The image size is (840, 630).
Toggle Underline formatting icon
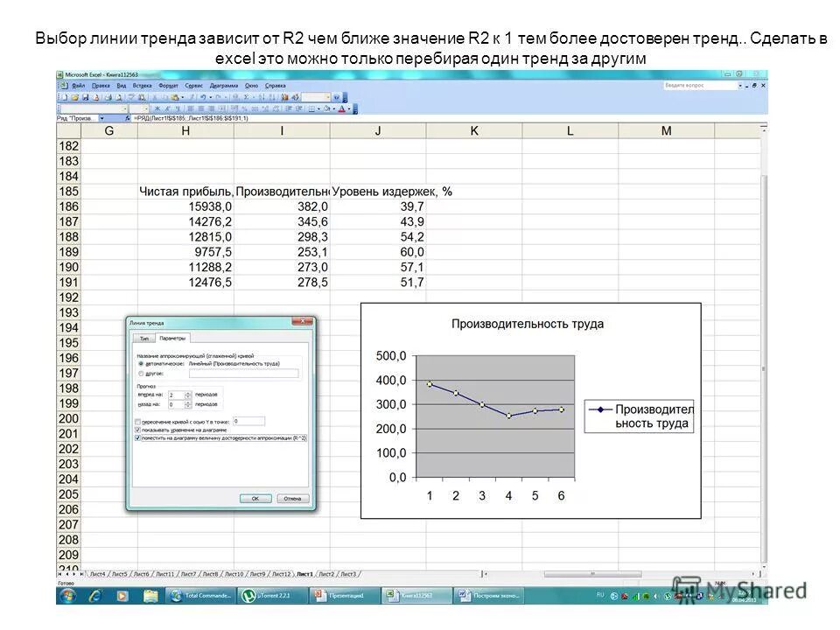(x=178, y=108)
